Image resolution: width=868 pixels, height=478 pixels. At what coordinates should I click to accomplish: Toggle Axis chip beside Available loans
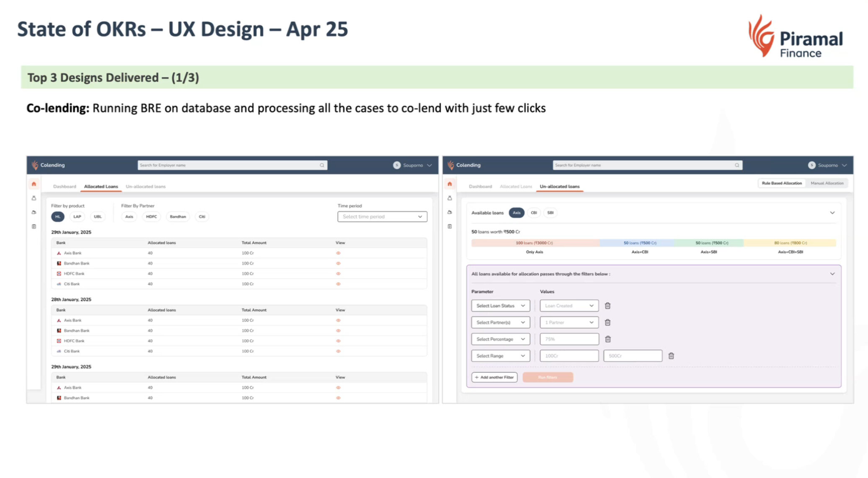point(517,213)
